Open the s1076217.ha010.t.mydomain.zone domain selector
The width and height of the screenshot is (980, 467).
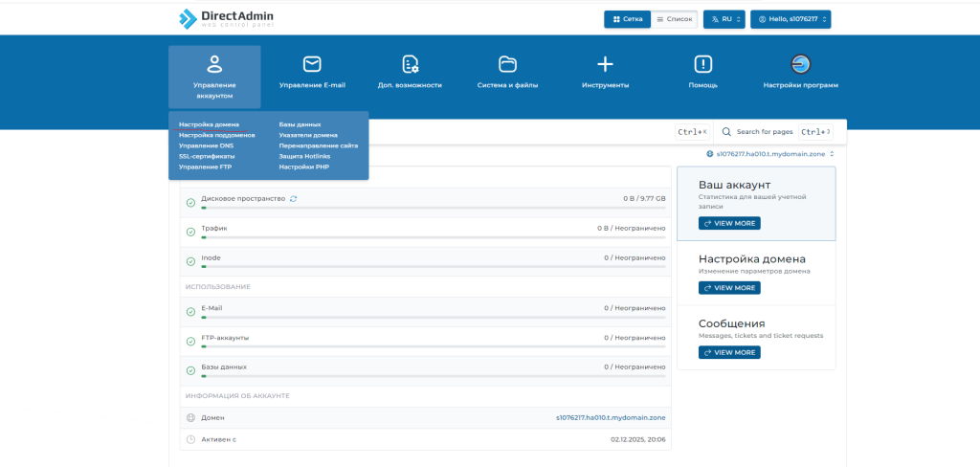(x=769, y=154)
